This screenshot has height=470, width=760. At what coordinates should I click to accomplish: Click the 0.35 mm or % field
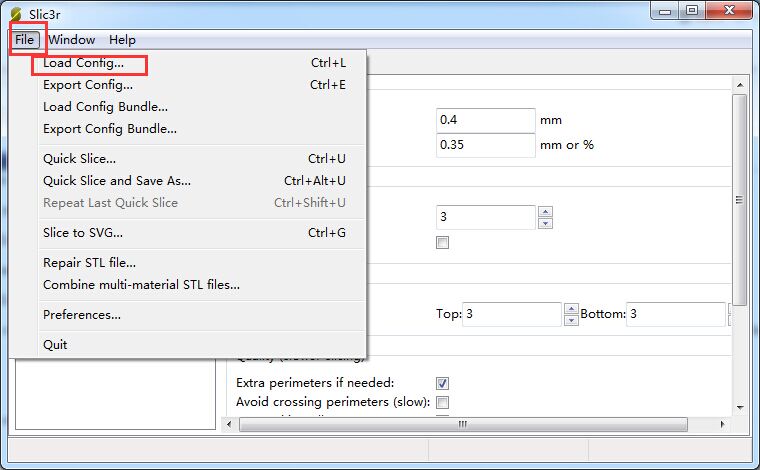[x=486, y=145]
